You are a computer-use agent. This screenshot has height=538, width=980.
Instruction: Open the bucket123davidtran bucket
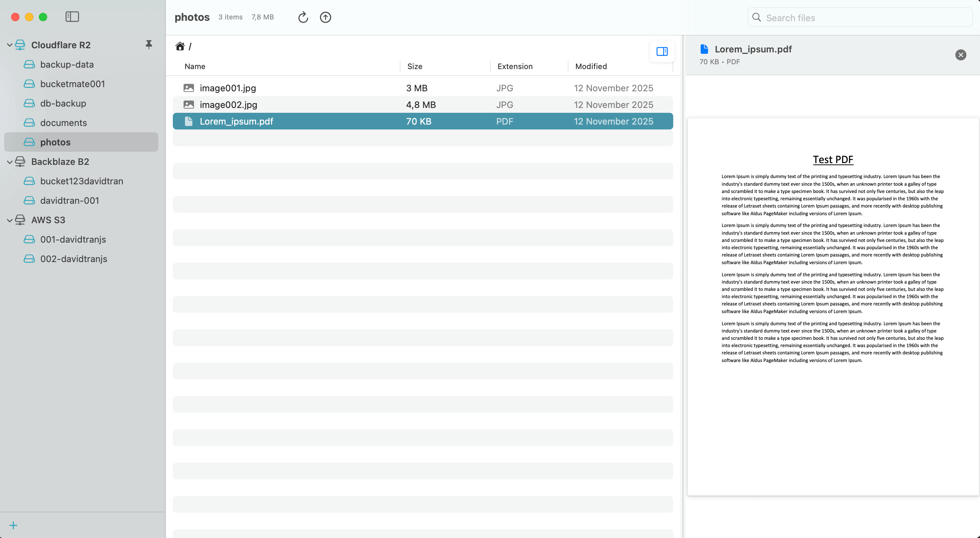tap(82, 181)
